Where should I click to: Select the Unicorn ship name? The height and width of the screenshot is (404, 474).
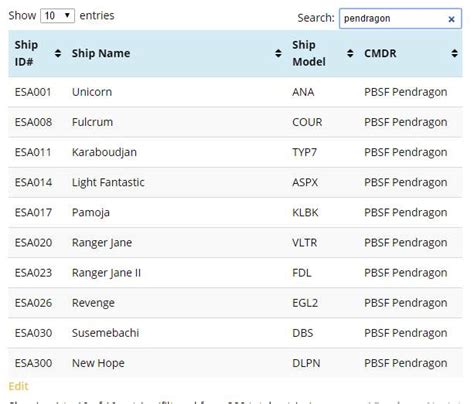pos(92,92)
